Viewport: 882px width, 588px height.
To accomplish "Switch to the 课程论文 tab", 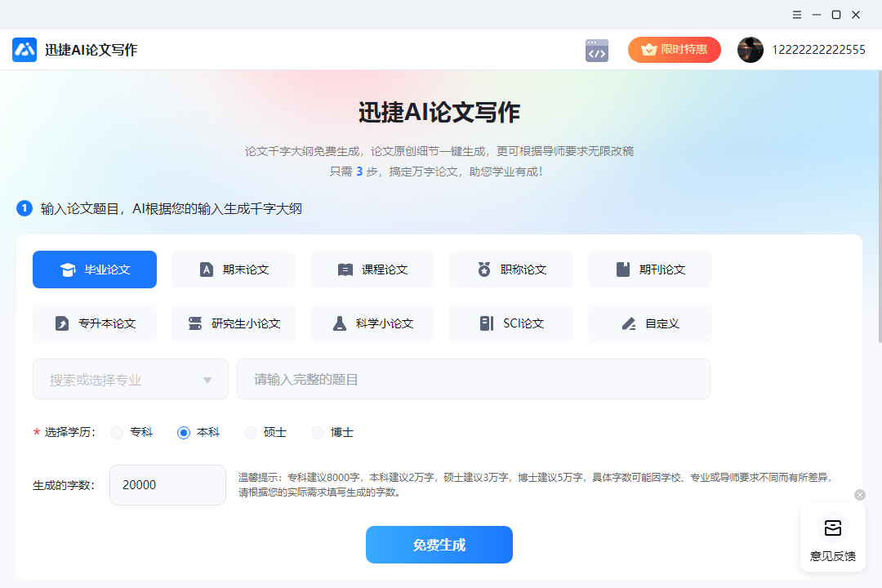I will click(x=372, y=269).
